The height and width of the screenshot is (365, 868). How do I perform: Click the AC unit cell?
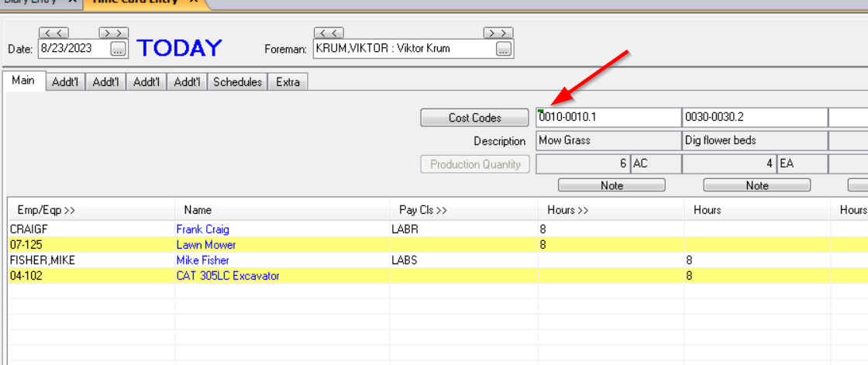656,164
